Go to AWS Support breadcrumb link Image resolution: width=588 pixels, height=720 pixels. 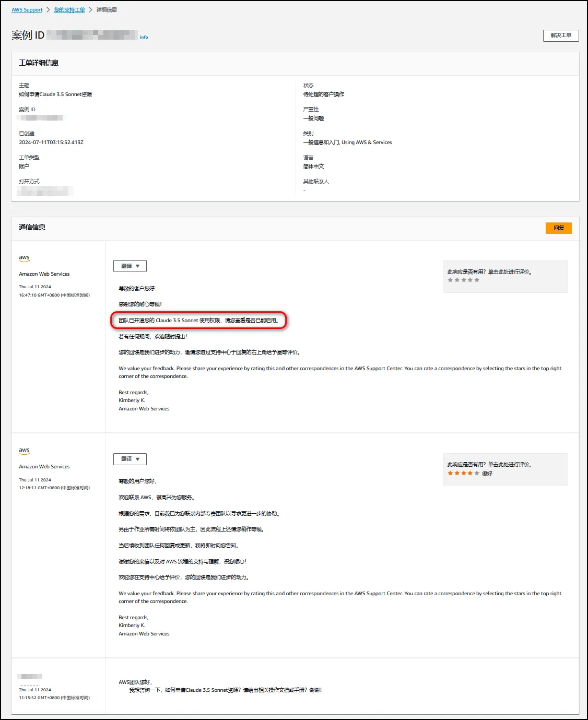pyautogui.click(x=27, y=10)
